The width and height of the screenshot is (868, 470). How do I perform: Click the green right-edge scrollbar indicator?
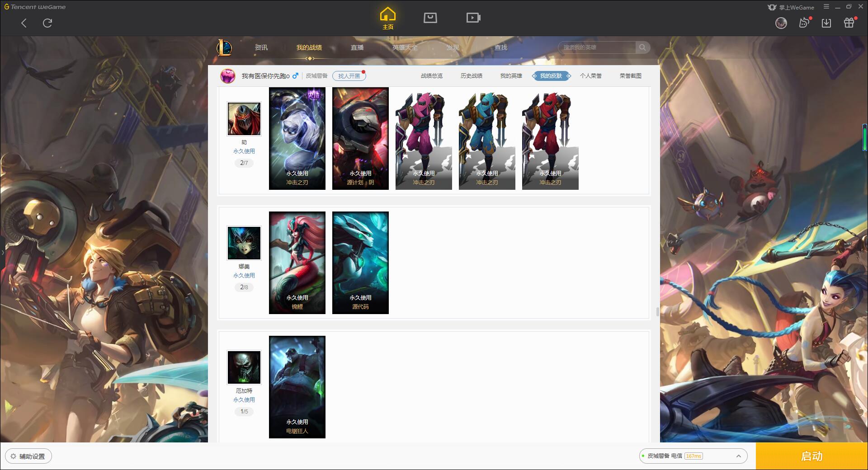pyautogui.click(x=864, y=137)
